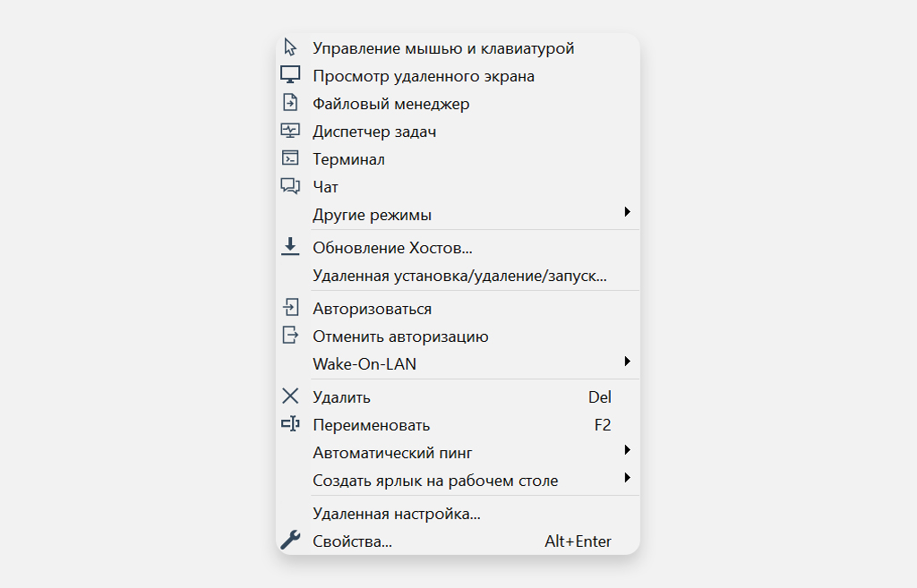
Task: Click the login icon beside Авторизоваться
Action: point(290,308)
